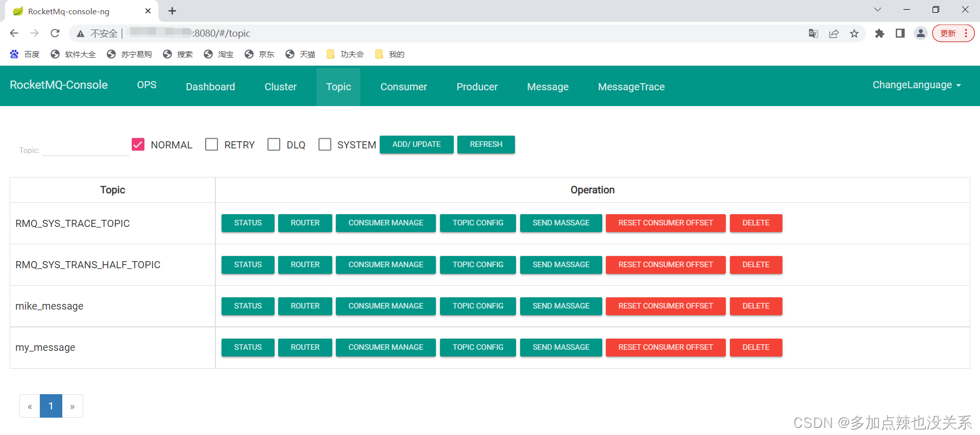Open the 百度 bookmark
Screen dimensions: 980x435
coord(24,54)
